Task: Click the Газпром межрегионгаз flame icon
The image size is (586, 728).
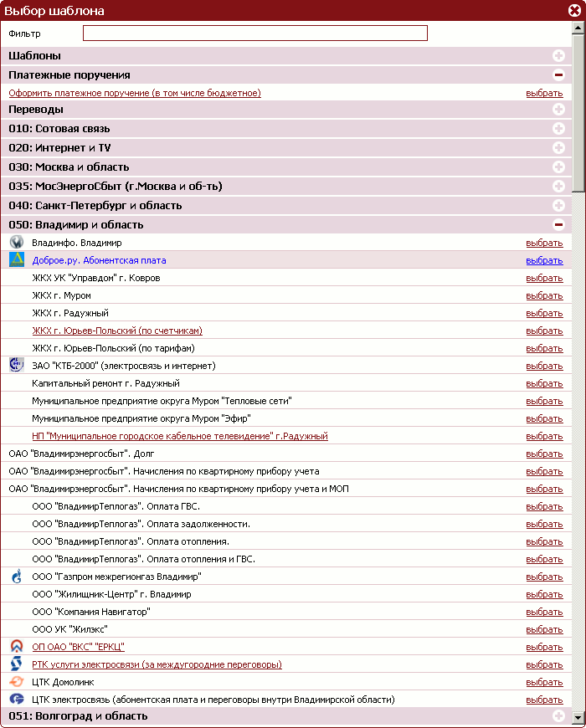Action: point(17,577)
